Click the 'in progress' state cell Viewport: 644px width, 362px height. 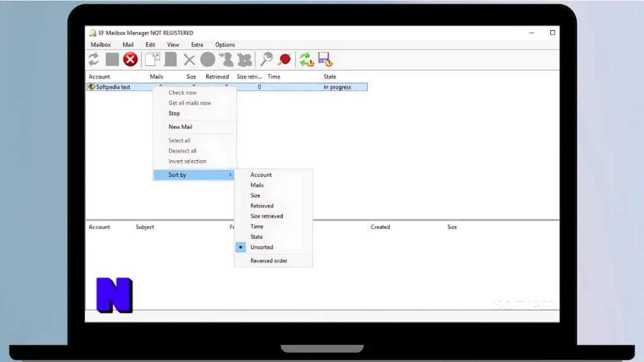pyautogui.click(x=337, y=87)
